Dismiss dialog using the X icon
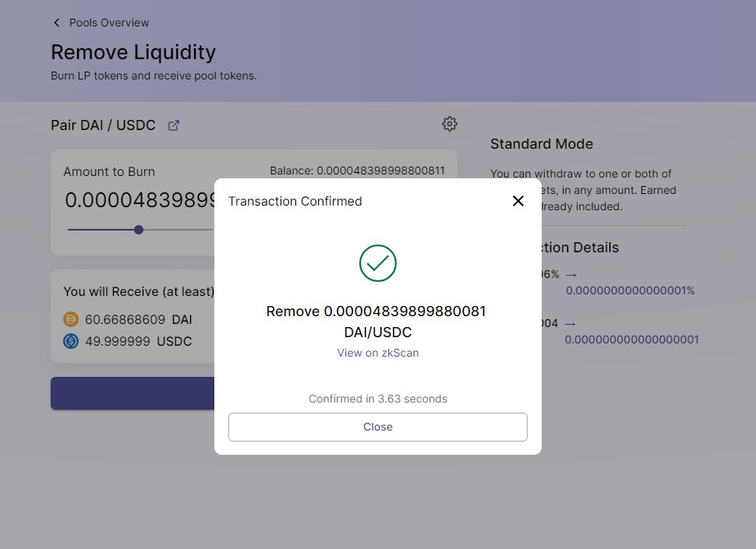The image size is (756, 549). pyautogui.click(x=518, y=201)
